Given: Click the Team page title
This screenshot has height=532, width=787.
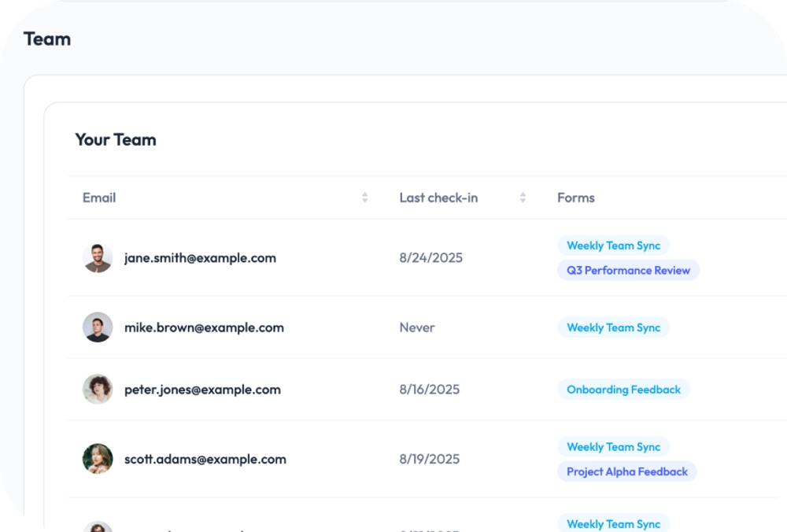Looking at the screenshot, I should pos(47,39).
